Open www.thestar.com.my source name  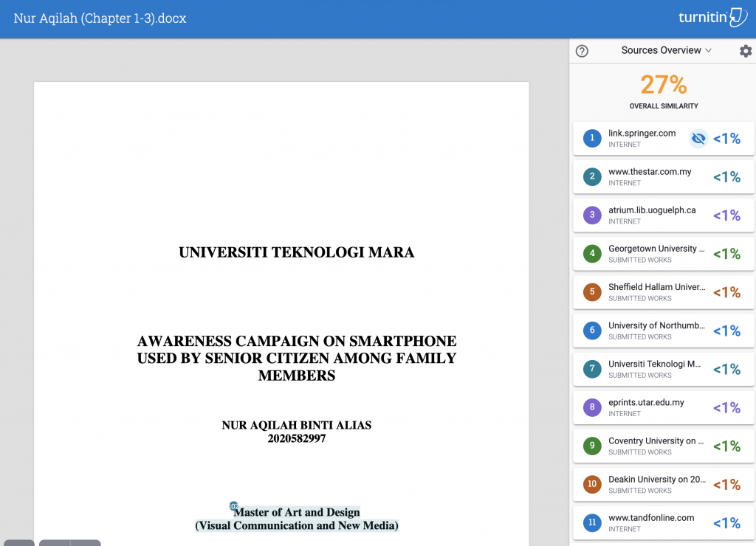[650, 172]
